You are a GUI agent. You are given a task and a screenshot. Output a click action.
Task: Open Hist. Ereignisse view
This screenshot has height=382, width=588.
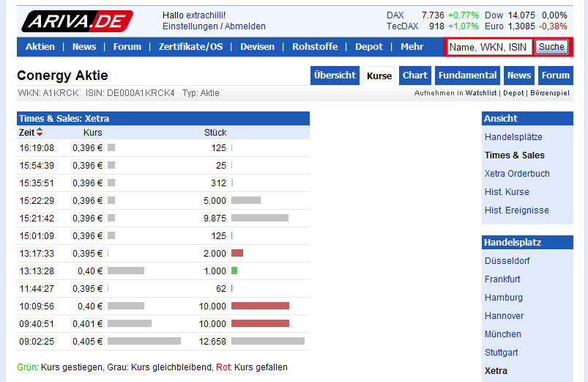pos(517,210)
